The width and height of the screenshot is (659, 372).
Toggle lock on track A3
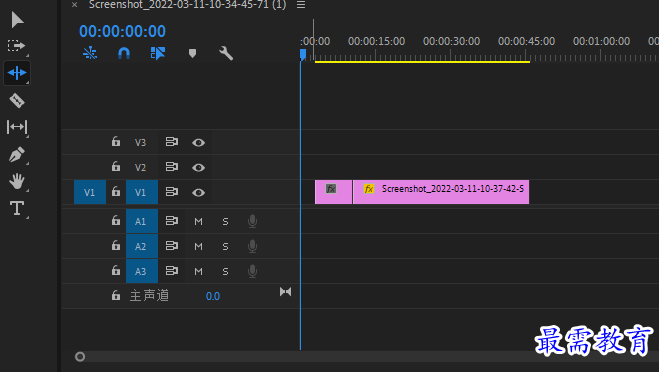116,270
